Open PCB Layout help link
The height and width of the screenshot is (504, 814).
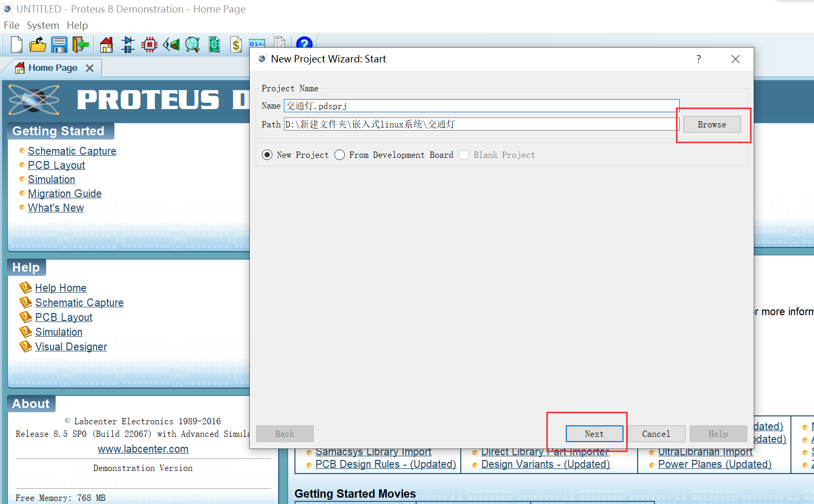[64, 317]
